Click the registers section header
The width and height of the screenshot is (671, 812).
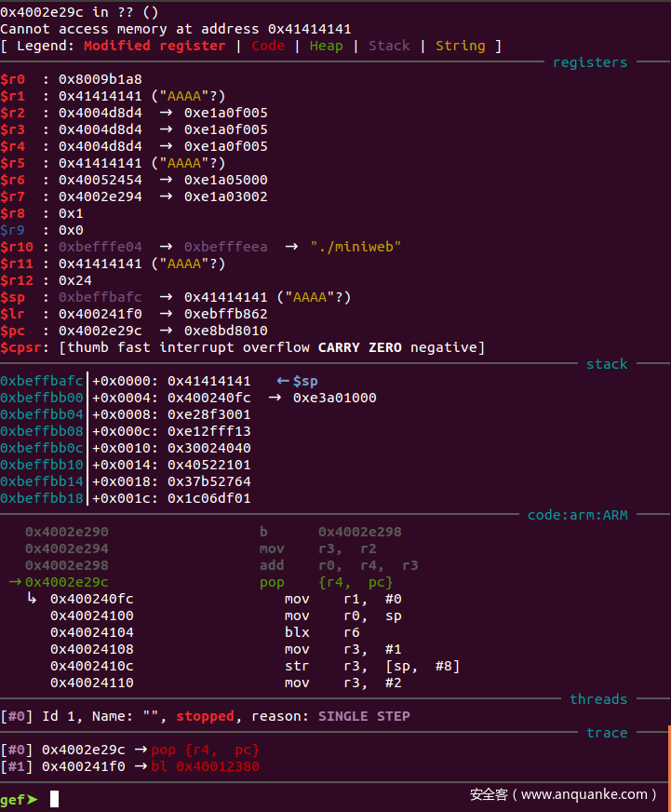coord(590,62)
